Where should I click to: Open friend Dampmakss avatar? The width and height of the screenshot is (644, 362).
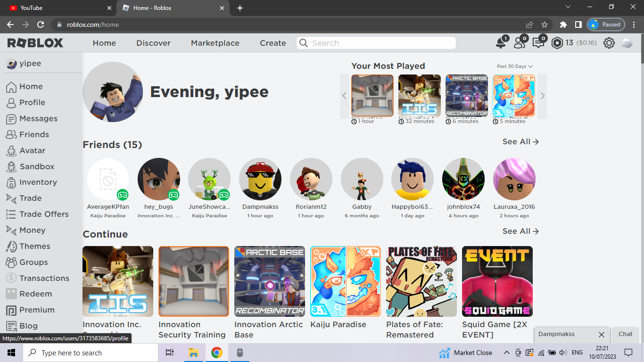(260, 179)
